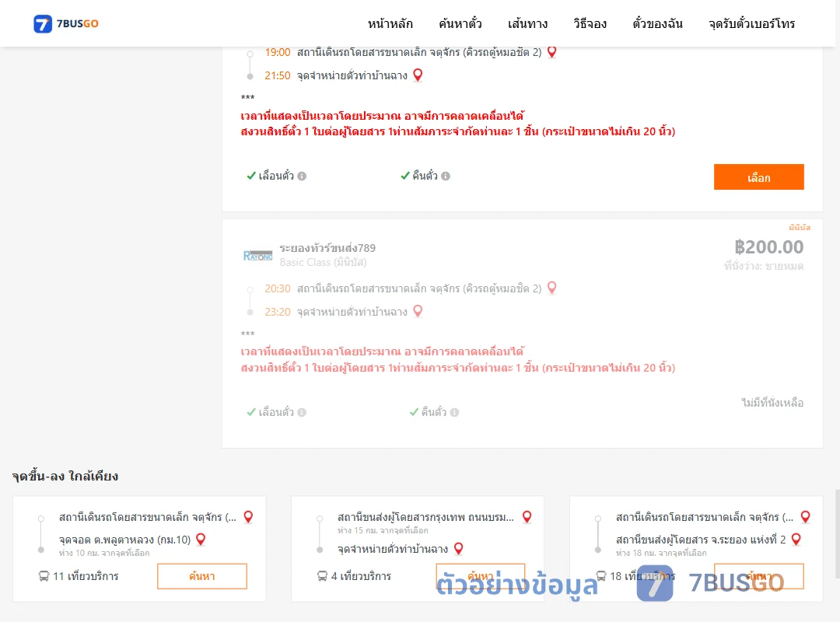The image size is (840, 622).
Task: Click map pin beside ท่าบ้านฉาง in the 4 เที่ยวบริการ card
Action: point(459,549)
